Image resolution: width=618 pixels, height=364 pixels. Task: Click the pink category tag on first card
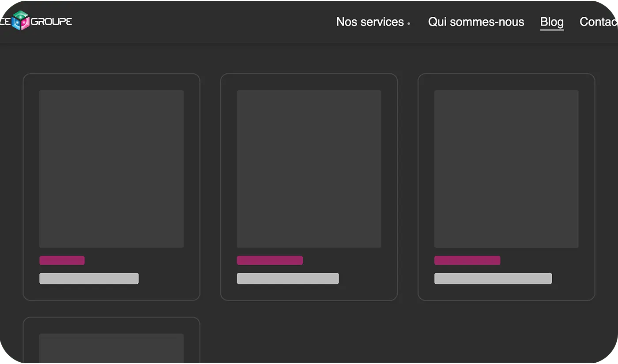pyautogui.click(x=62, y=260)
